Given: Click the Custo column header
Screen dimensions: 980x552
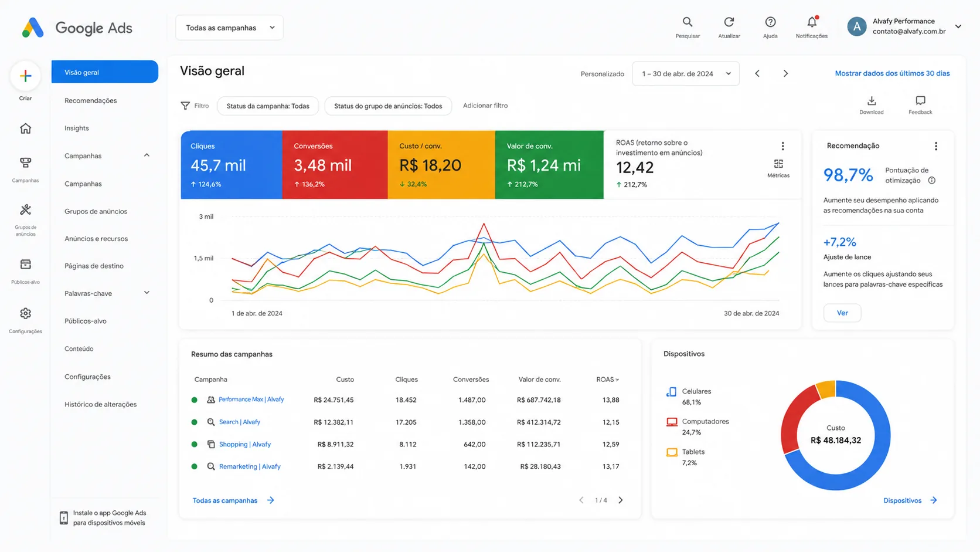Looking at the screenshot, I should (345, 380).
